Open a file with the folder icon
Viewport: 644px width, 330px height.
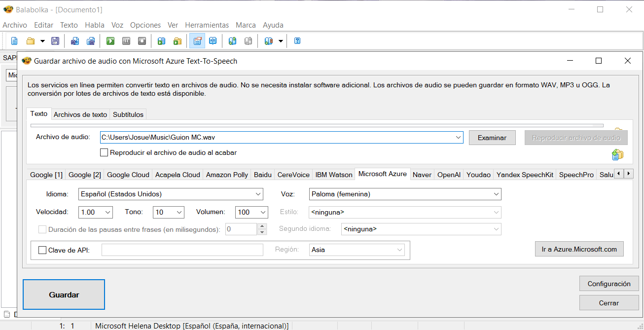tap(31, 41)
